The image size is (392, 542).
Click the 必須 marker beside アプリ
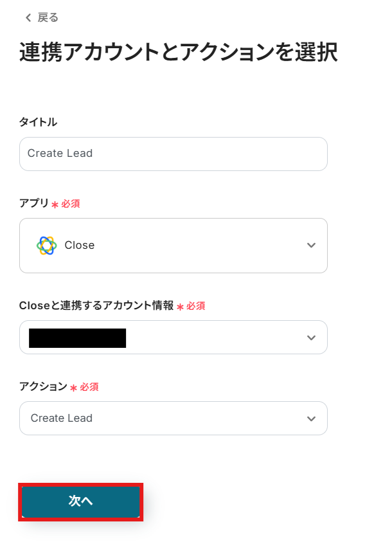point(71,204)
